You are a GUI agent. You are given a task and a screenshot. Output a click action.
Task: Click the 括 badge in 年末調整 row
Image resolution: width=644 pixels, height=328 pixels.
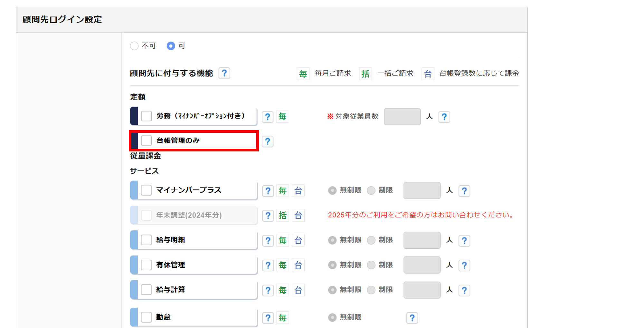[x=282, y=216]
